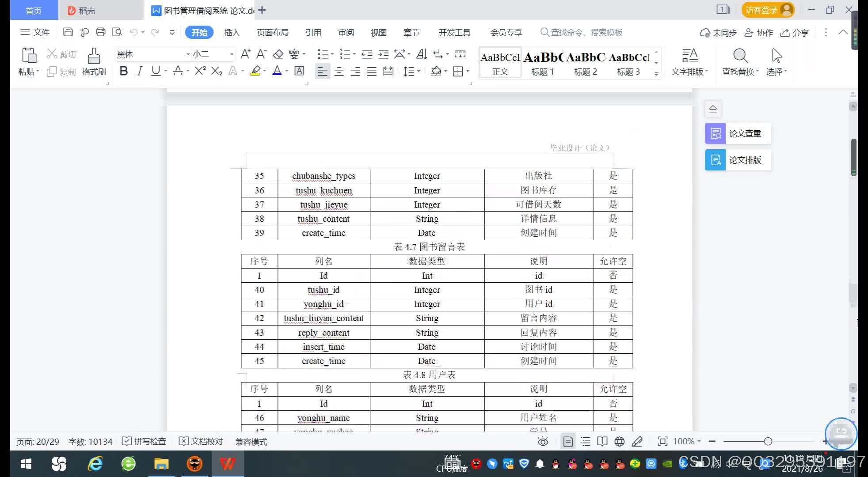This screenshot has width=868, height=477.
Task: Click the 拼写检查 spell check status item
Action: pyautogui.click(x=144, y=441)
